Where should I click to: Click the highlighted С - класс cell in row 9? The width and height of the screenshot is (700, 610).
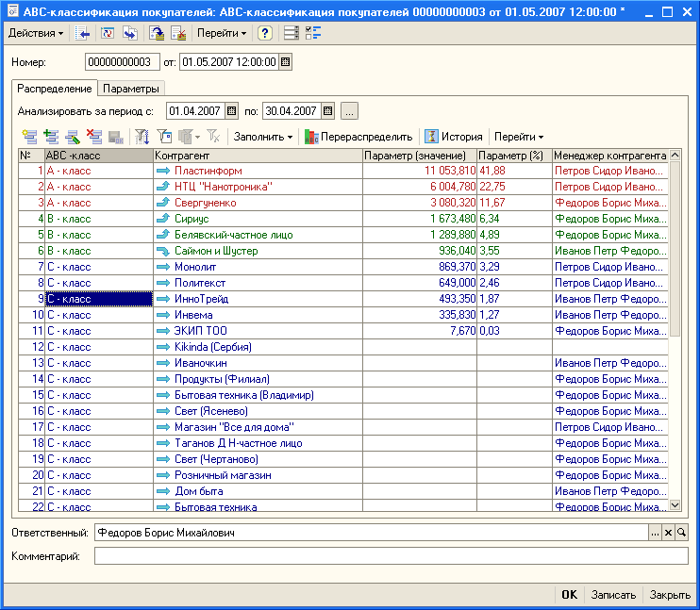99,299
